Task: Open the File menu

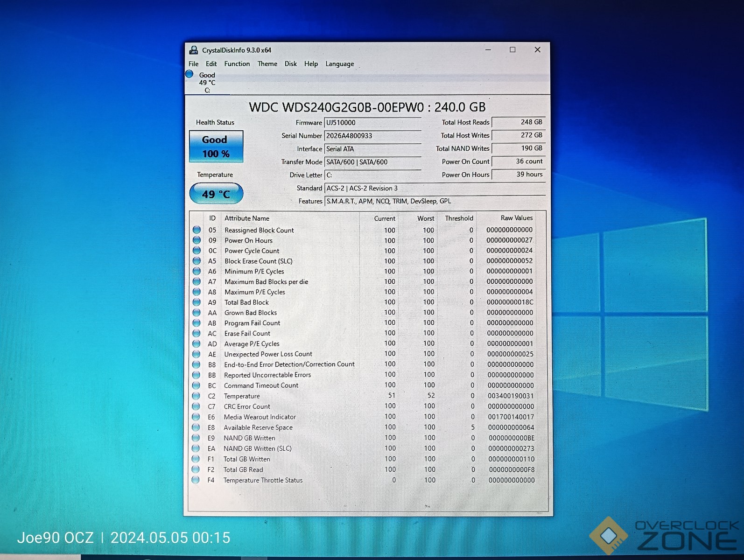Action: coord(193,64)
